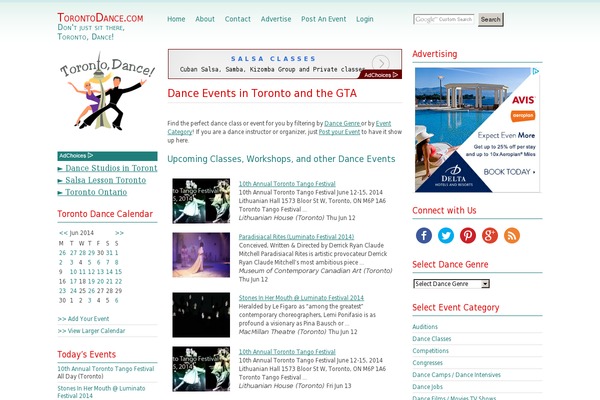Open Salsa Lesson Toronto ad link
Viewport: 600px width, 400px height.
point(106,180)
